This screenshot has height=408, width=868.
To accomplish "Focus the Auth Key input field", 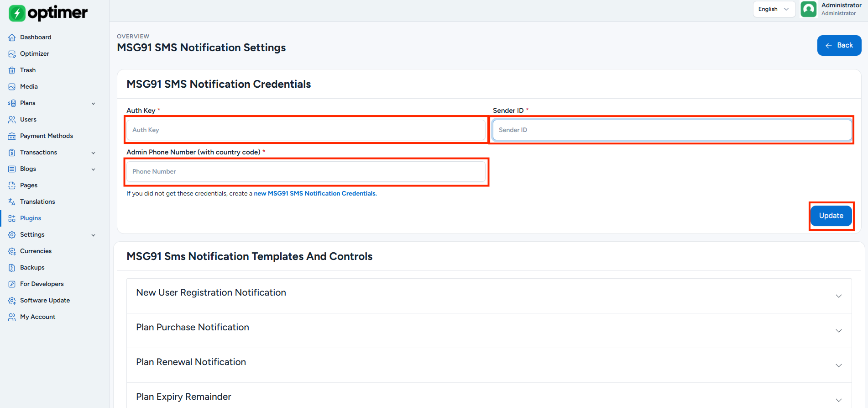I will pyautogui.click(x=306, y=130).
